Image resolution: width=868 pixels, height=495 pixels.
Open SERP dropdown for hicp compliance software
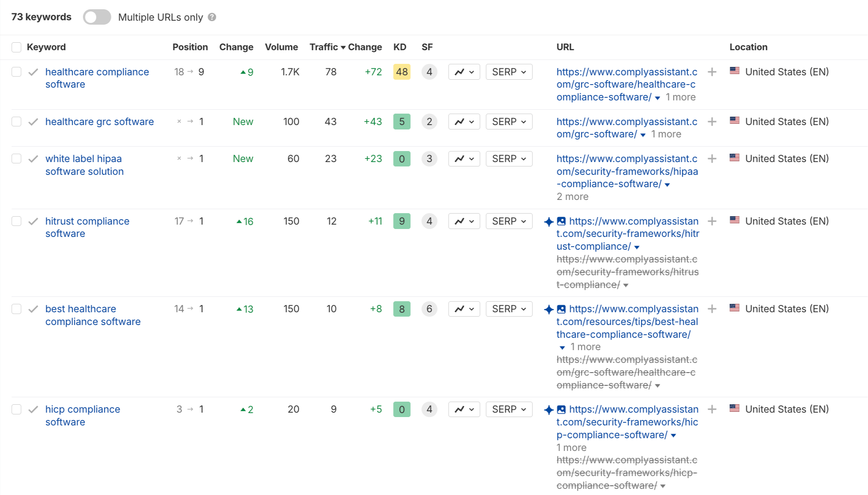[x=509, y=409]
